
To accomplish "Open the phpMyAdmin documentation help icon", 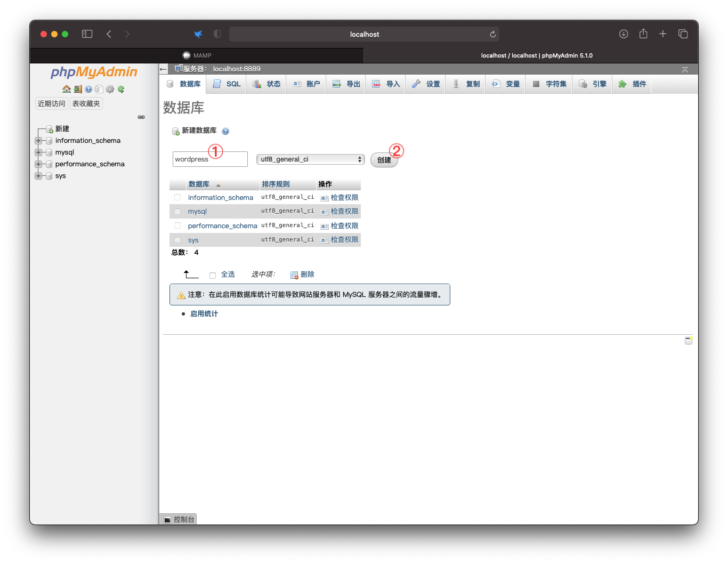I will [88, 90].
